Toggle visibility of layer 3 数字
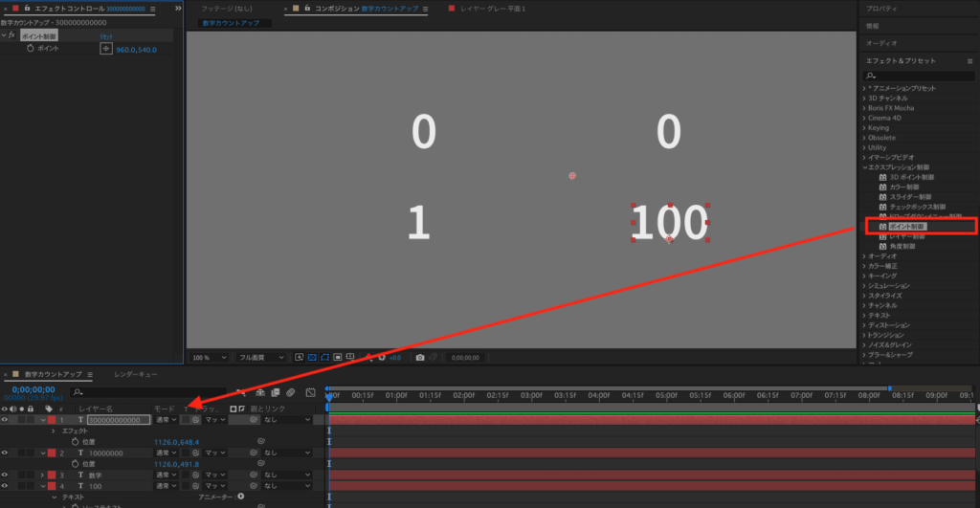Viewport: 980px width, 508px height. pyautogui.click(x=5, y=475)
